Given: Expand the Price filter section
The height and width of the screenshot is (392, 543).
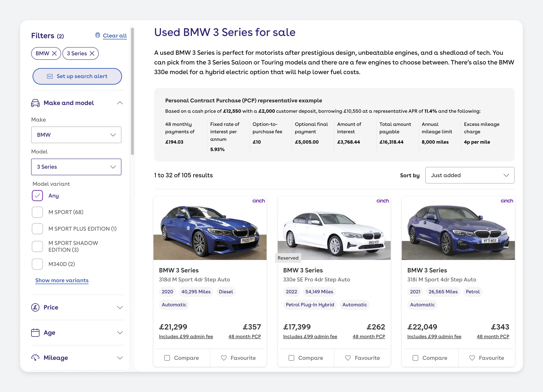Looking at the screenshot, I should [120, 307].
